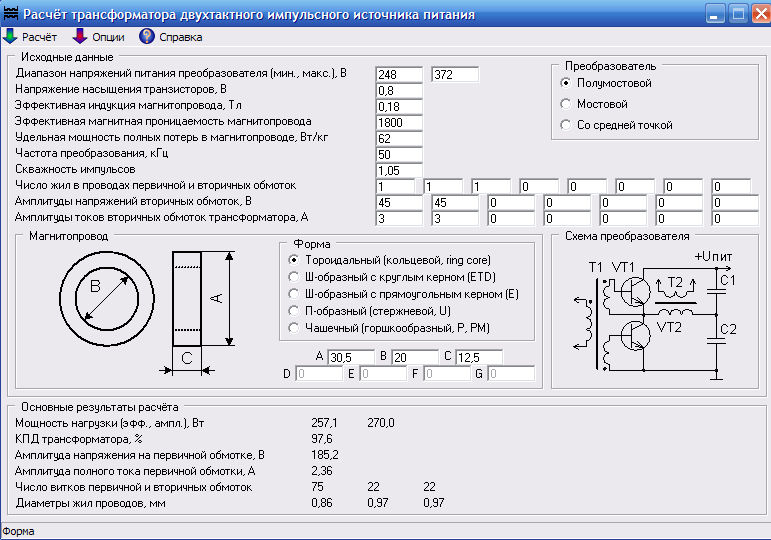Open the Расчёт menu
Viewport: 771px width, 540px height.
click(39, 37)
